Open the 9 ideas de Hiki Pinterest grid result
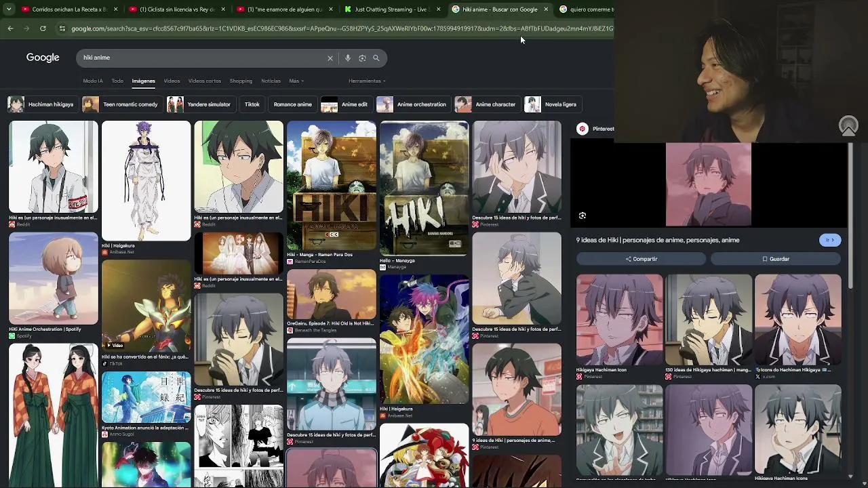Viewport: 868px width, 488px height. pyautogui.click(x=517, y=390)
